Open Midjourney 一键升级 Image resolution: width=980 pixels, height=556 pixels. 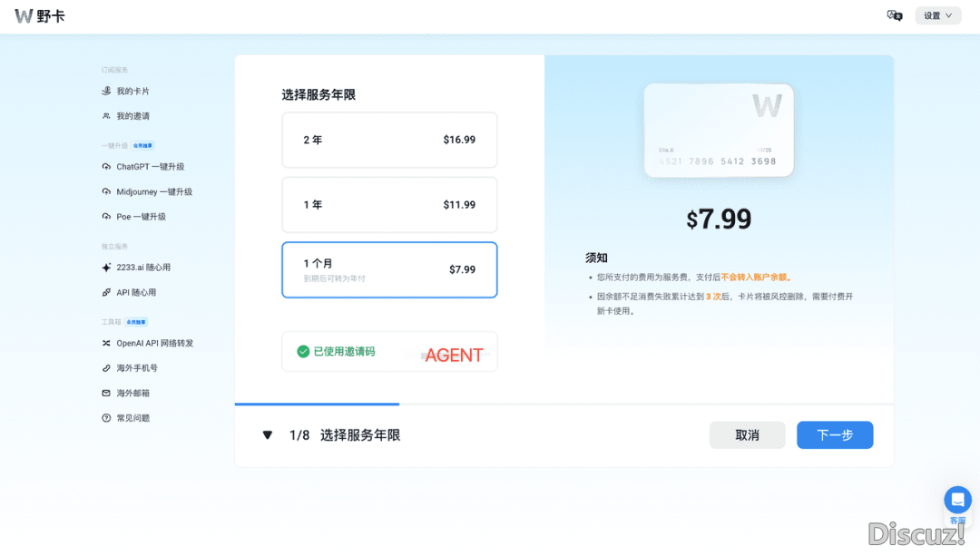coord(154,191)
